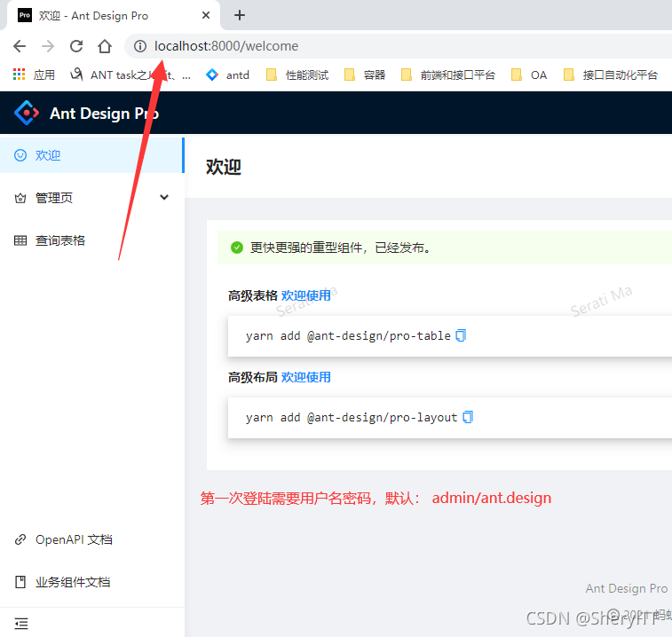The height and width of the screenshot is (637, 672).
Task: Open the ANT task bookmark
Action: click(x=130, y=75)
